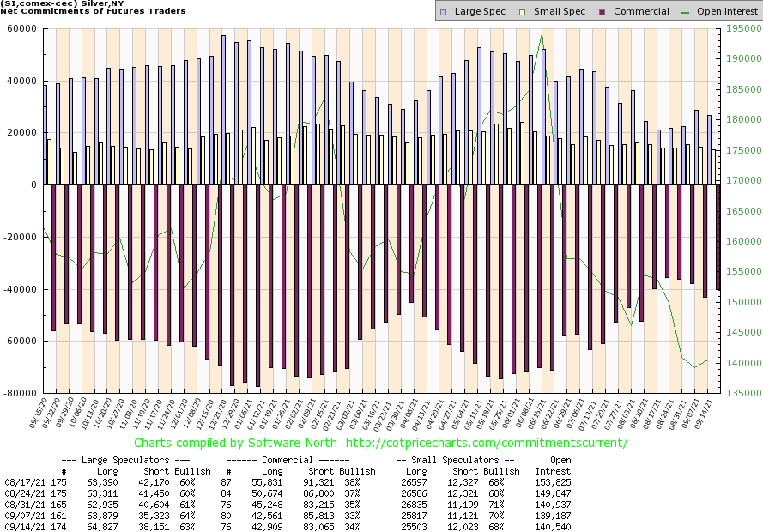The image size is (763, 532).
Task: Click the '(SI,comex-cec) Silver,NY' chart title
Action: (x=60, y=4)
